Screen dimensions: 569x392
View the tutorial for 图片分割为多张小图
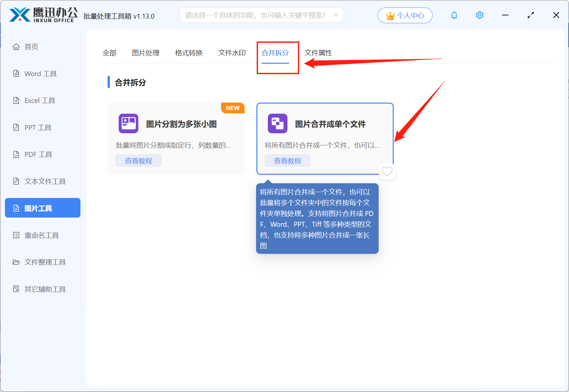click(x=138, y=160)
